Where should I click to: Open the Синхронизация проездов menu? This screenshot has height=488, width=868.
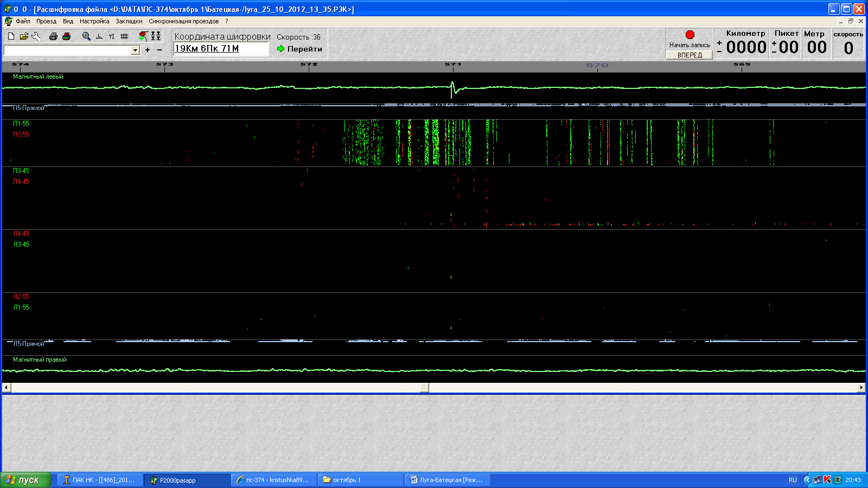(183, 21)
